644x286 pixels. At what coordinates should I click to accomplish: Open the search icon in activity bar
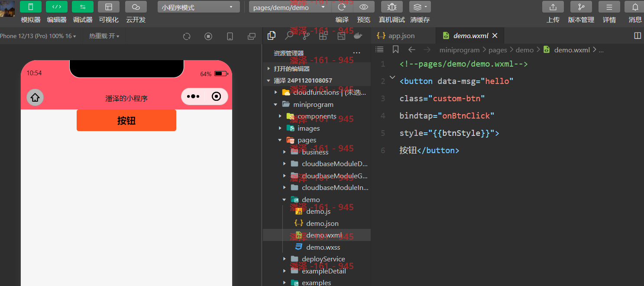289,35
